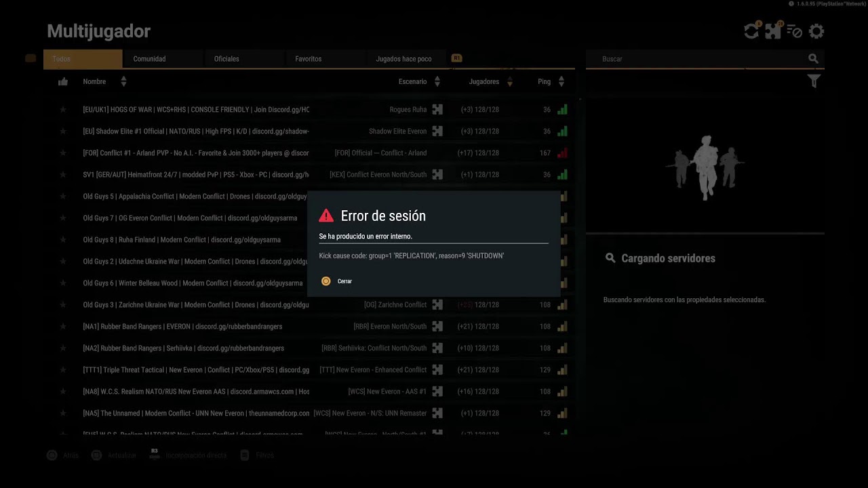Select the [NA2] Rubber Band Rangers Serhiivka row
This screenshot has height=488, width=868.
309,348
